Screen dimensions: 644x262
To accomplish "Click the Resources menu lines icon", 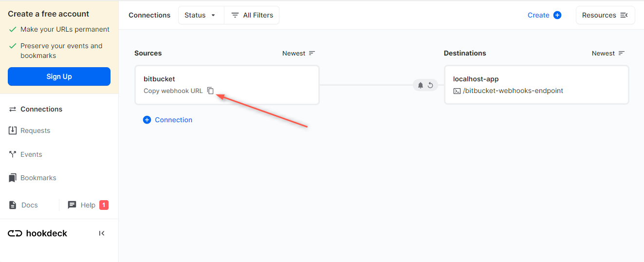I will pos(624,15).
